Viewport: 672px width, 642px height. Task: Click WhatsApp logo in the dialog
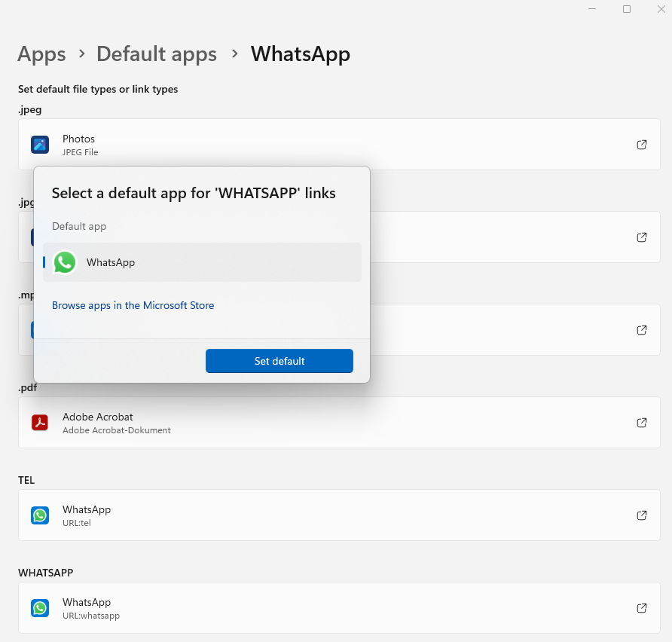(x=64, y=262)
